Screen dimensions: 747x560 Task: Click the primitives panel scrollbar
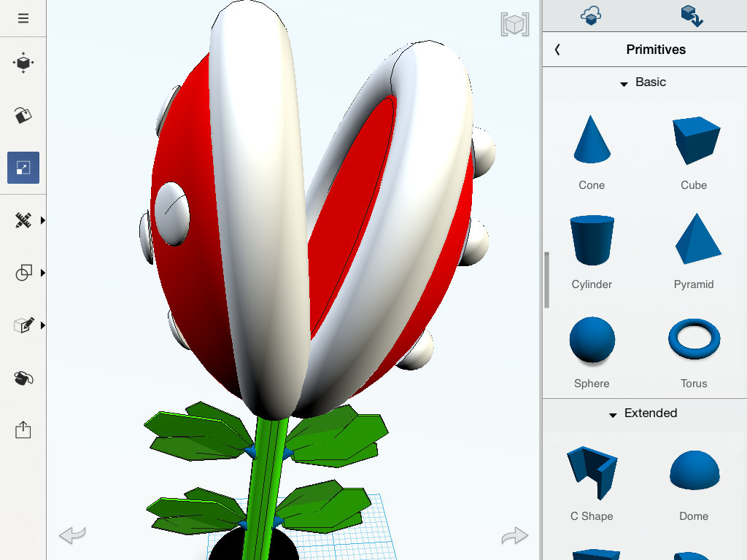[547, 280]
